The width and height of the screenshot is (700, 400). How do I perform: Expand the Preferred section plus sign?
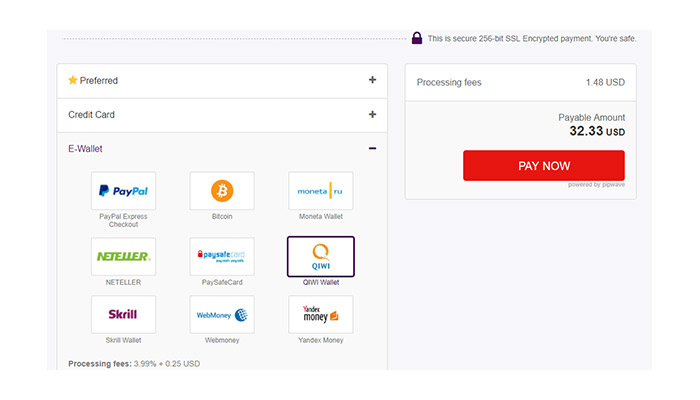pyautogui.click(x=372, y=80)
